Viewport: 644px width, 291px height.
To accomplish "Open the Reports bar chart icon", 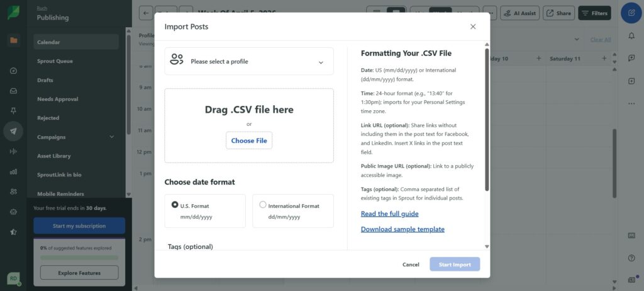I will pyautogui.click(x=14, y=171).
